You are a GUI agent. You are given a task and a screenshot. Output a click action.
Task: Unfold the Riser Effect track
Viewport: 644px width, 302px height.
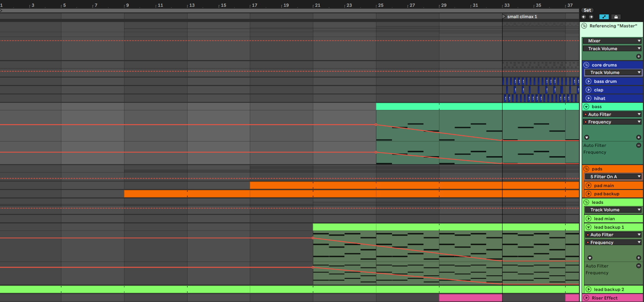(x=586, y=298)
